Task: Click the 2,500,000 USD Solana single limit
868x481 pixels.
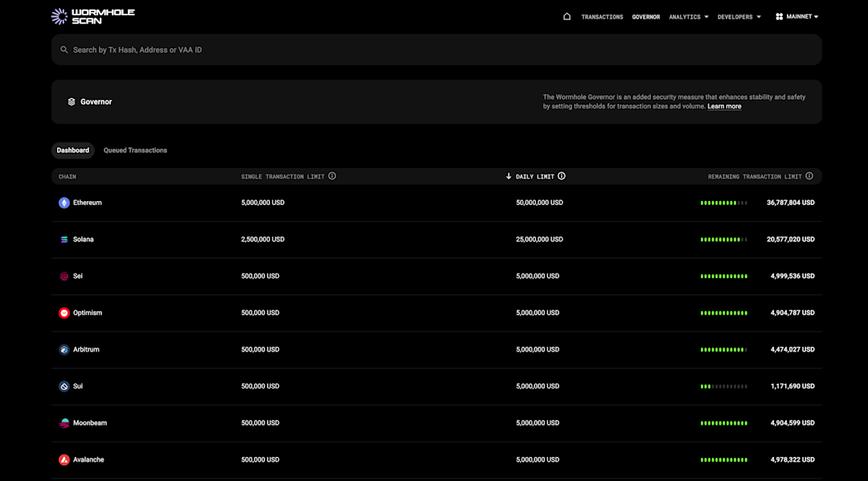Action: [262, 240]
